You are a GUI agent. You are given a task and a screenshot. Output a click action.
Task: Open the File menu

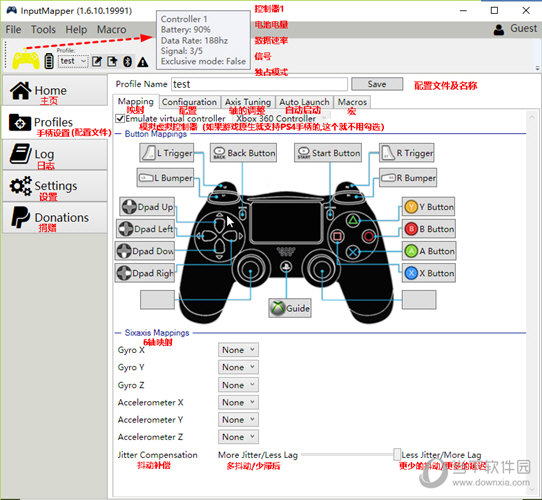(13, 30)
